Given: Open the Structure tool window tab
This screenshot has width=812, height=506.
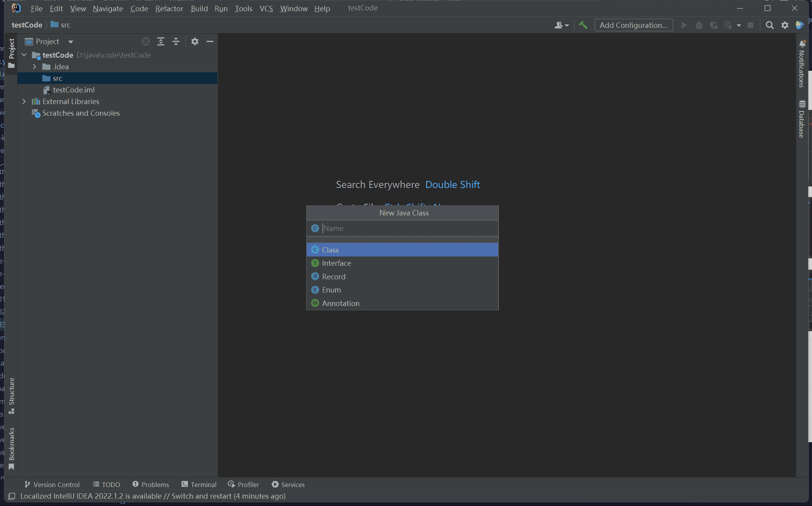Looking at the screenshot, I should pyautogui.click(x=12, y=396).
